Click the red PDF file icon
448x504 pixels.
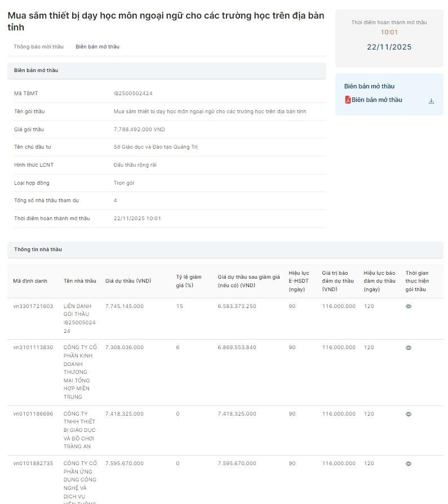click(348, 100)
